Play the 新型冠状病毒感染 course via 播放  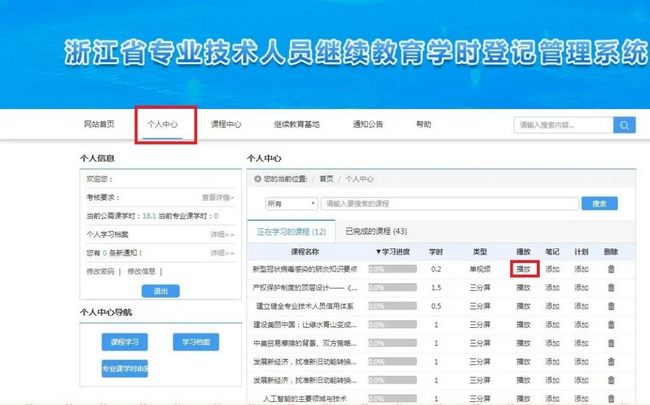click(523, 269)
